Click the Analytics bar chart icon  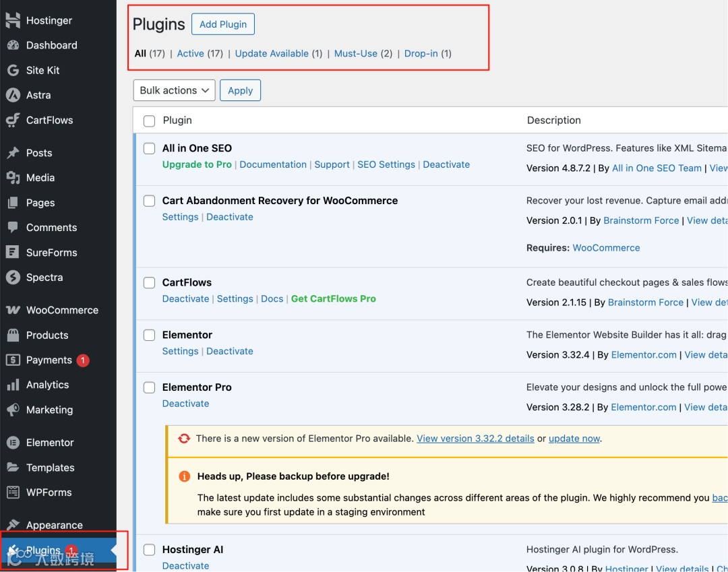pyautogui.click(x=13, y=385)
